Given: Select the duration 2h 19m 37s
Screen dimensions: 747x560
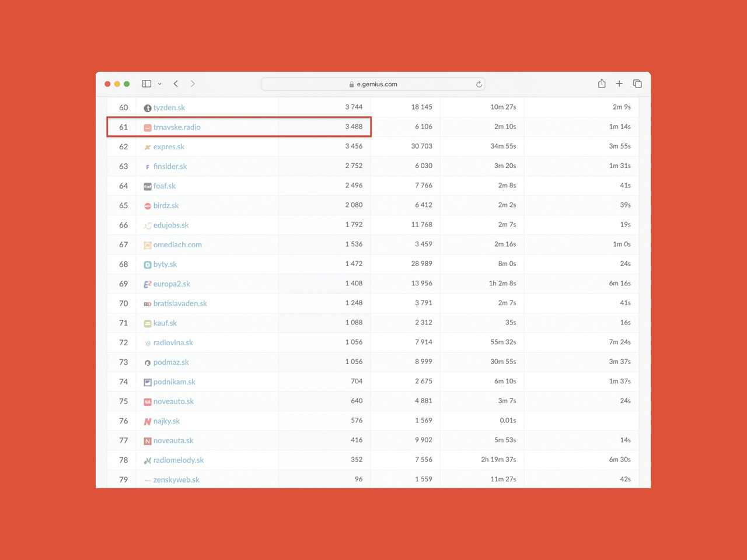Looking at the screenshot, I should tap(498, 460).
